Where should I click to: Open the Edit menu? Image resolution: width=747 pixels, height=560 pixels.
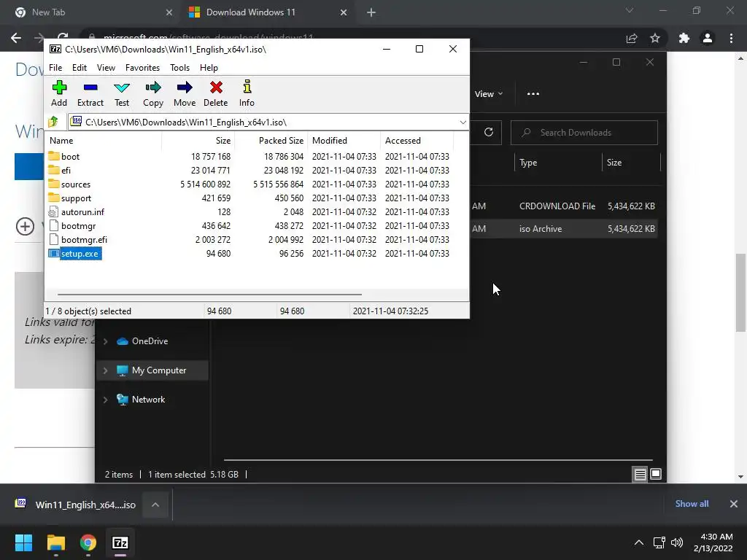[x=79, y=68]
